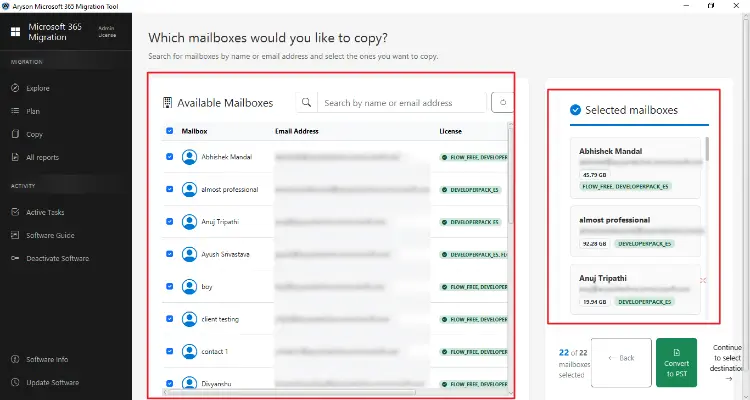Click the Selected mailboxes panel scrollbar

click(x=707, y=149)
